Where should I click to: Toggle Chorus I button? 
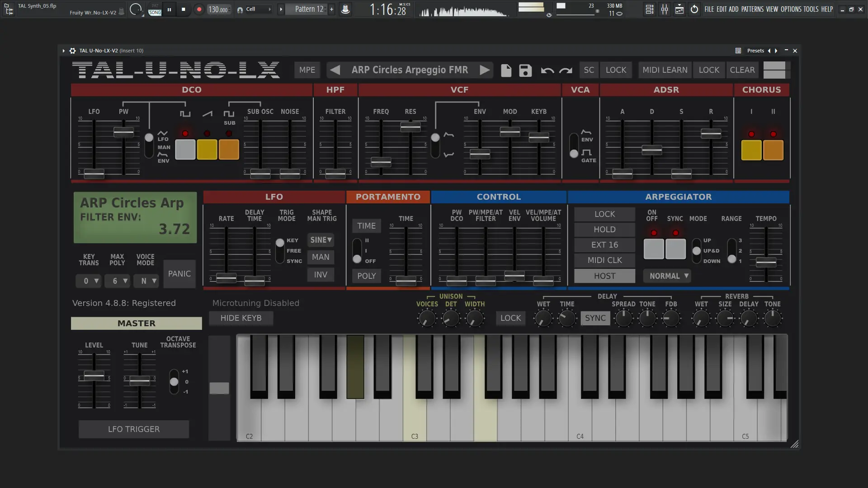click(x=751, y=150)
